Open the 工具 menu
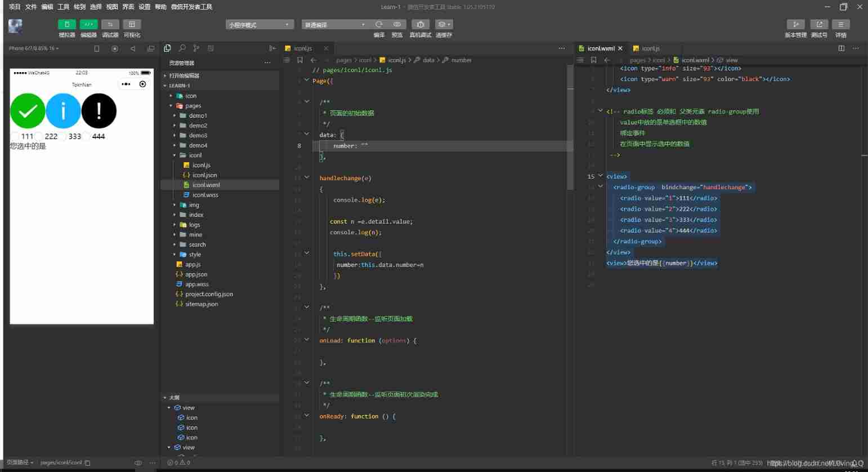The width and height of the screenshot is (868, 472). tap(64, 7)
